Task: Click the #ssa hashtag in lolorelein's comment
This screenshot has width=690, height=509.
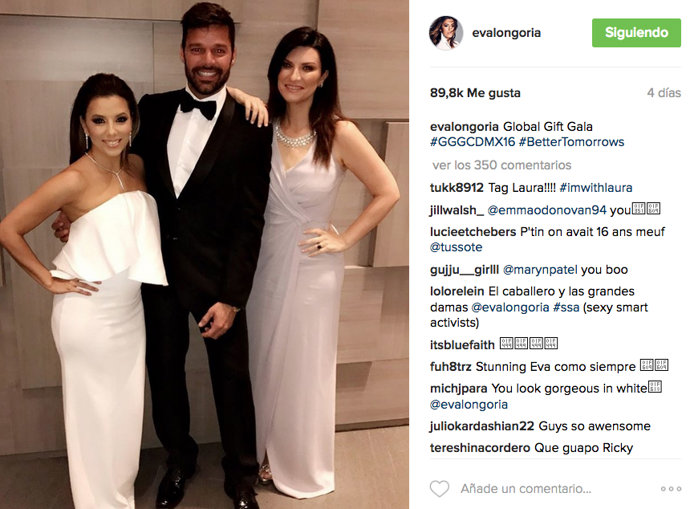Action: 566,308
